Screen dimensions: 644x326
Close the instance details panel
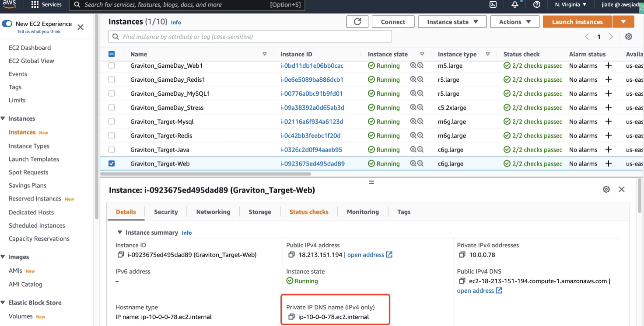coord(622,189)
